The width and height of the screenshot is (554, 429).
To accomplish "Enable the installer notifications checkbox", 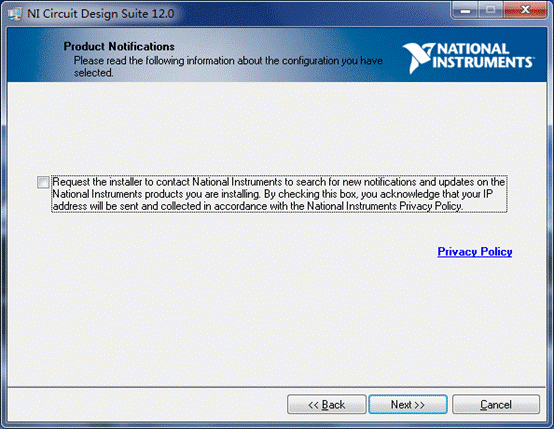I will coord(43,182).
